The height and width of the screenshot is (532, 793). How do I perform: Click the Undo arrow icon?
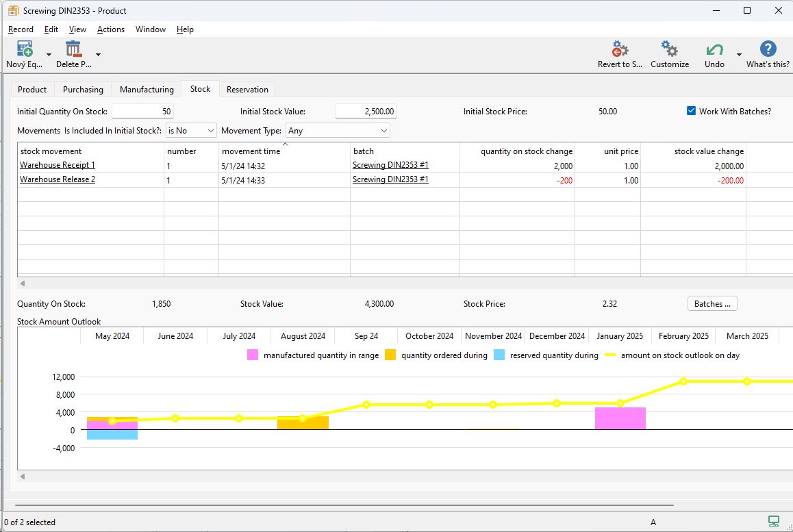point(714,50)
